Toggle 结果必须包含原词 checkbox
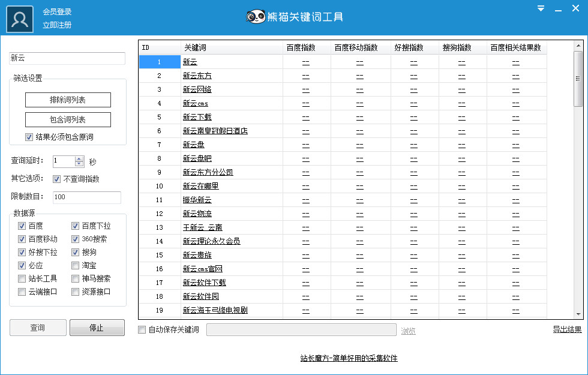588x375 pixels. 29,137
